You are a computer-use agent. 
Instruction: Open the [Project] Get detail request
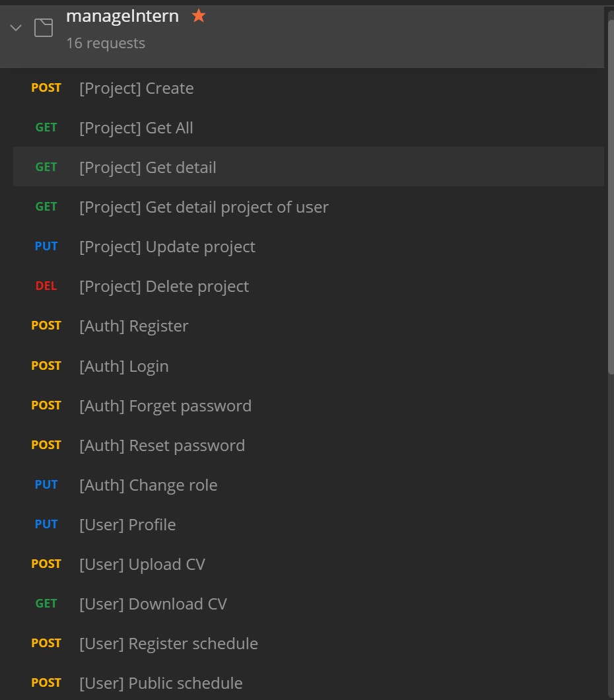tap(147, 168)
